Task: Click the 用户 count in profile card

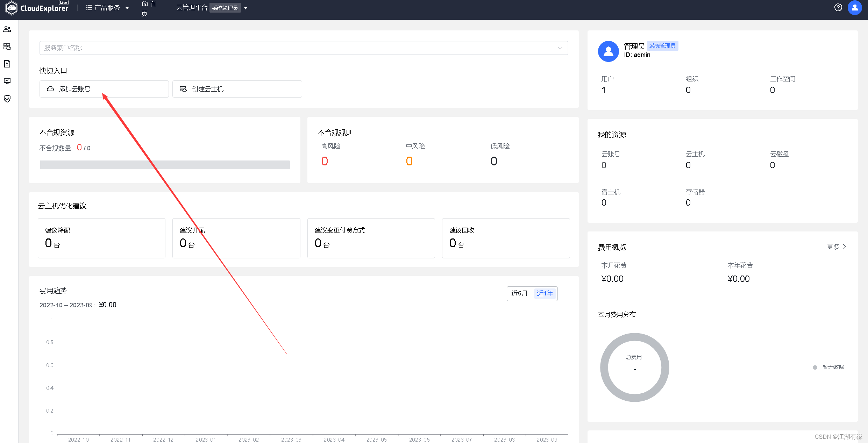Action: [x=604, y=90]
